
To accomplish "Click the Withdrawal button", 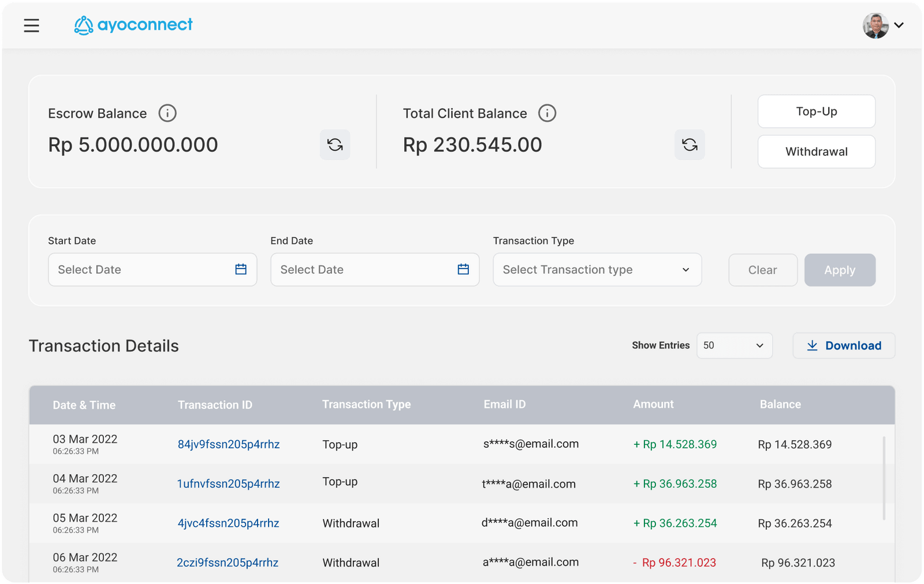I will [x=816, y=151].
